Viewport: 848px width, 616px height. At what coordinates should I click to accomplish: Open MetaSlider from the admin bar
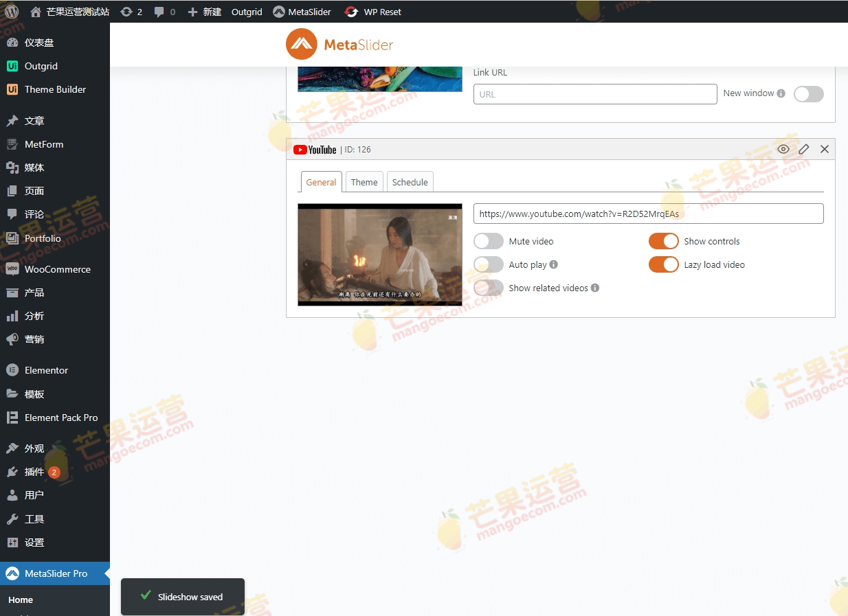(x=302, y=12)
